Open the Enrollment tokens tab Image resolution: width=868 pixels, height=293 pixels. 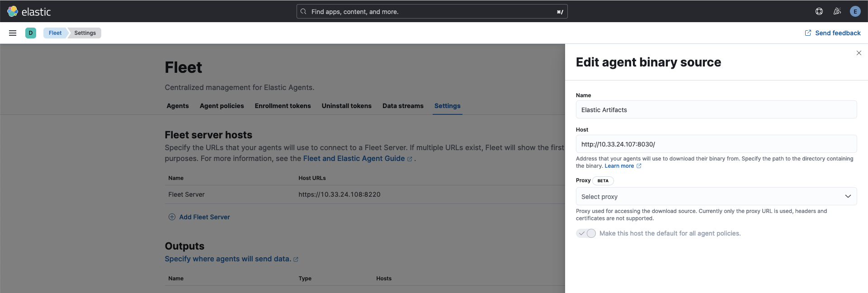point(283,106)
